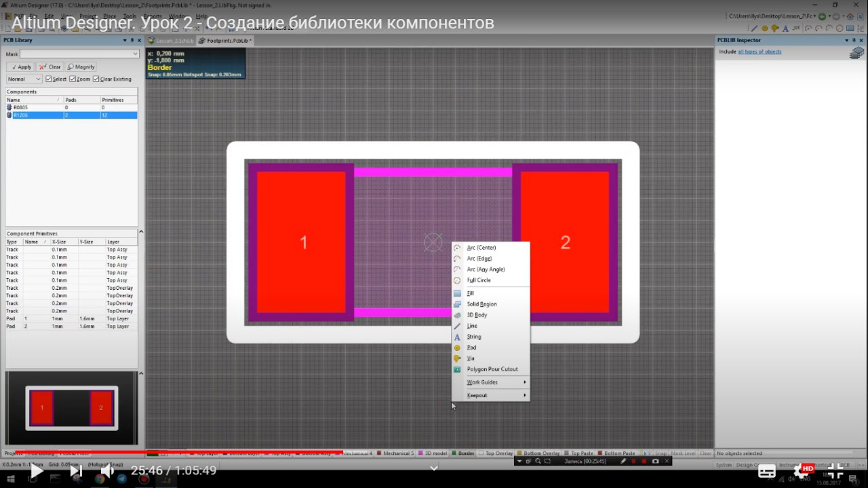Choose Via from the context menu
This screenshot has width=868, height=488.
coord(490,358)
